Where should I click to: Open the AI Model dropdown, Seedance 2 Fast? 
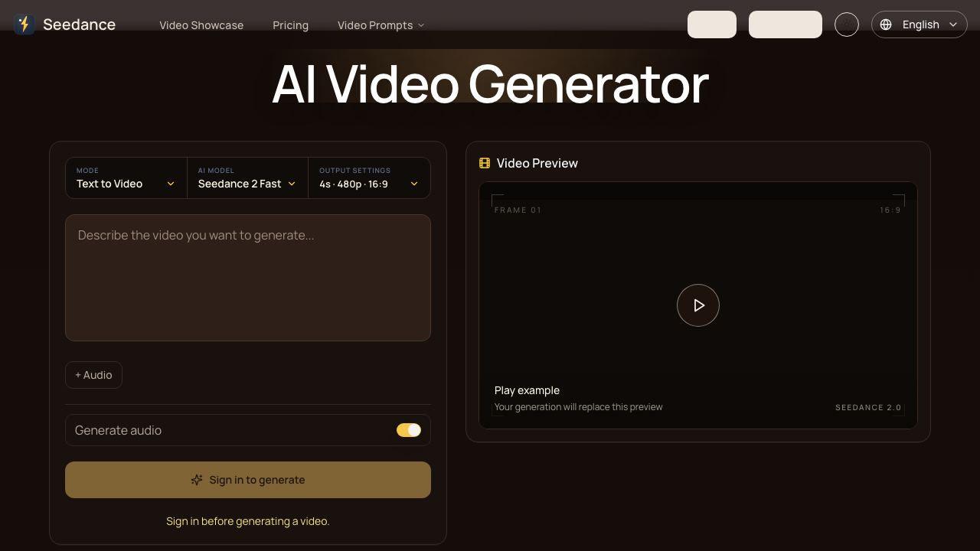pyautogui.click(x=247, y=178)
